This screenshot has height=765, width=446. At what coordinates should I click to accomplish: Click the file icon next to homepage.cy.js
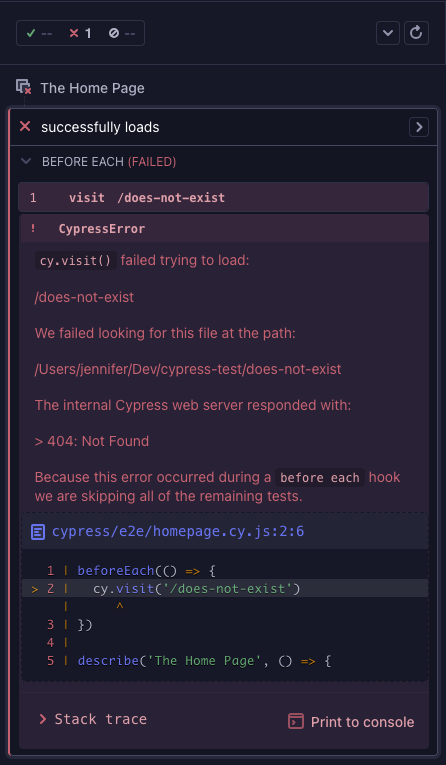tap(38, 532)
